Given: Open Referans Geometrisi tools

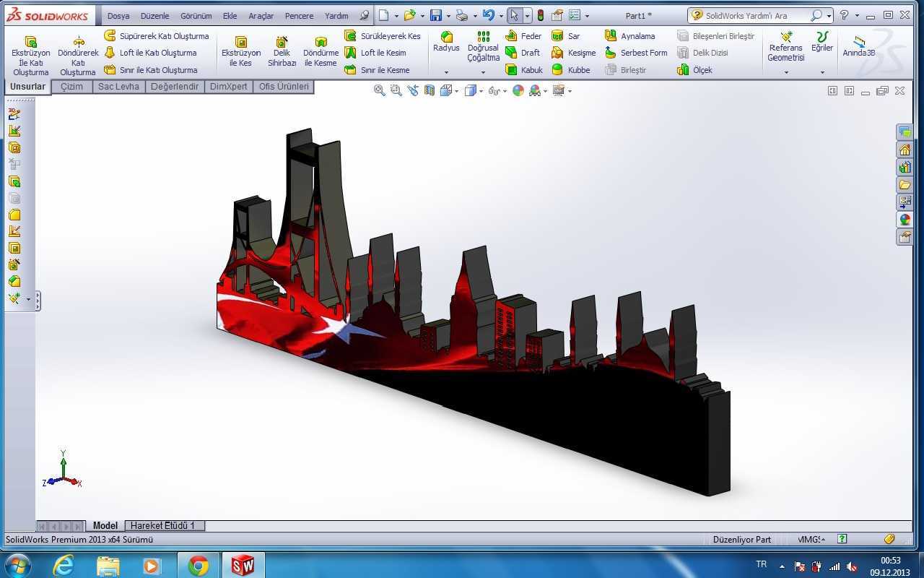Looking at the screenshot, I should pyautogui.click(x=786, y=46).
